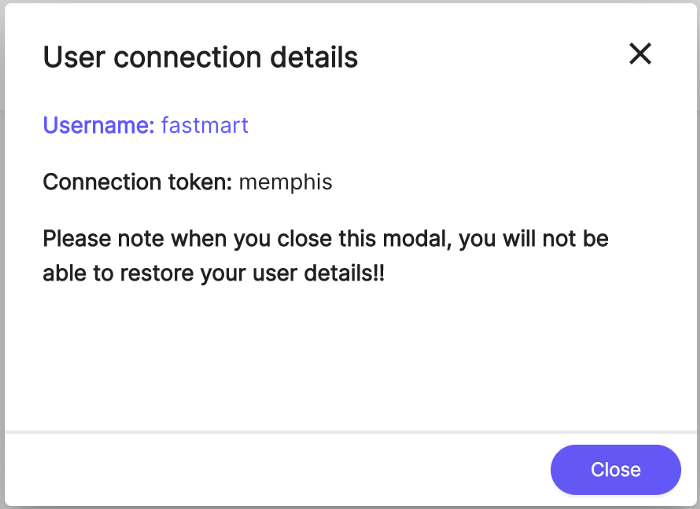The height and width of the screenshot is (509, 700).
Task: Click the empty footer area left of Close
Action: (x=270, y=470)
